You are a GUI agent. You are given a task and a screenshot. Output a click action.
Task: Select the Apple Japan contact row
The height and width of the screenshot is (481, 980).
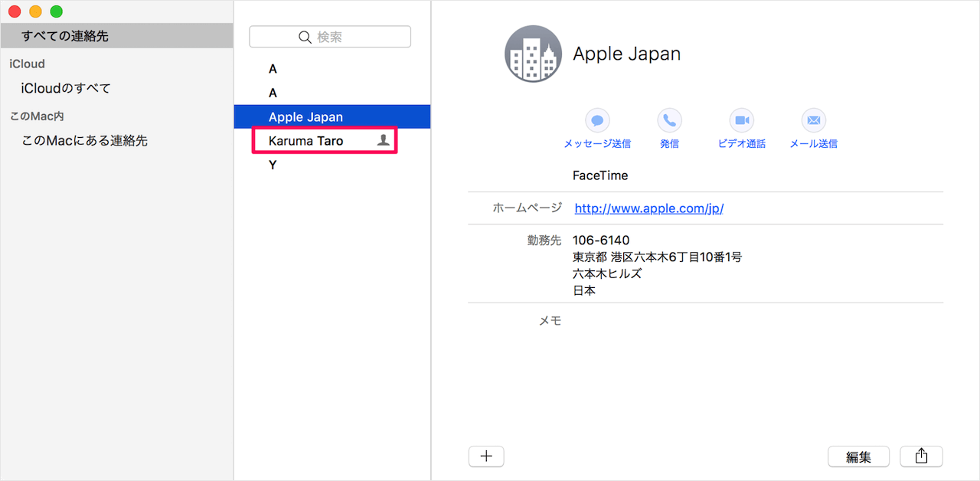[x=332, y=116]
